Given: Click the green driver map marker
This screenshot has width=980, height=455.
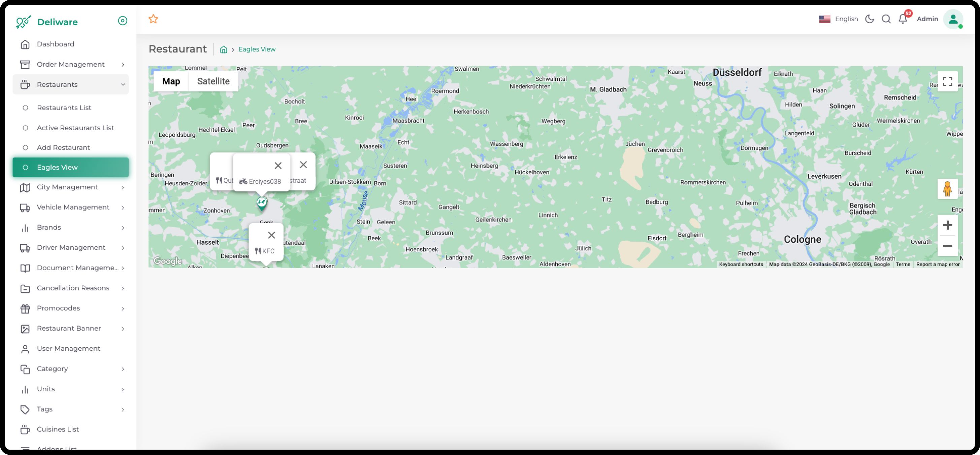Looking at the screenshot, I should click(x=262, y=203).
